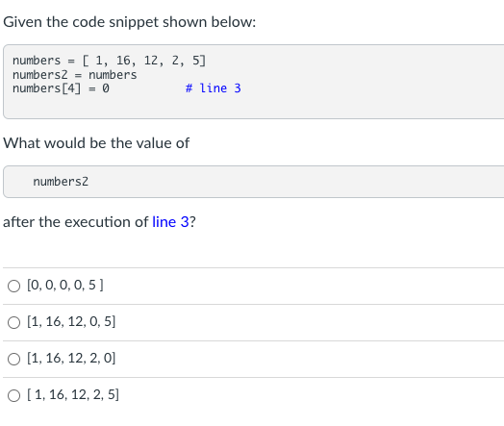Click the variable 'numbers' starting the first code line
This screenshot has width=504, height=426.
37,61
